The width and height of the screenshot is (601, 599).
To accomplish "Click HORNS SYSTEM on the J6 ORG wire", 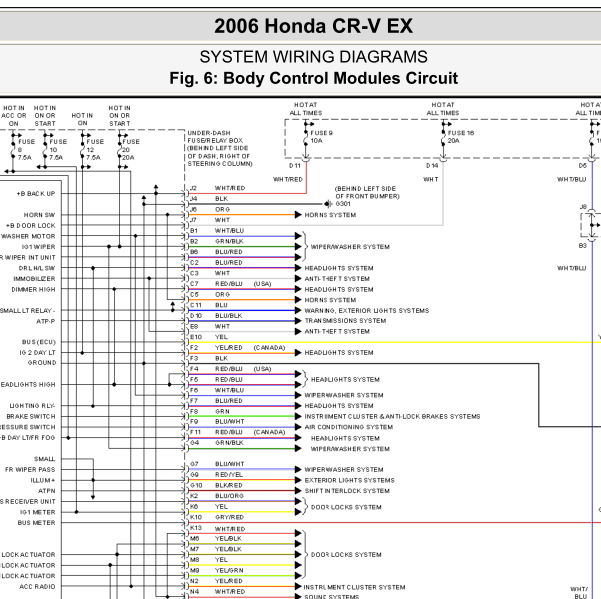I will 330,215.
